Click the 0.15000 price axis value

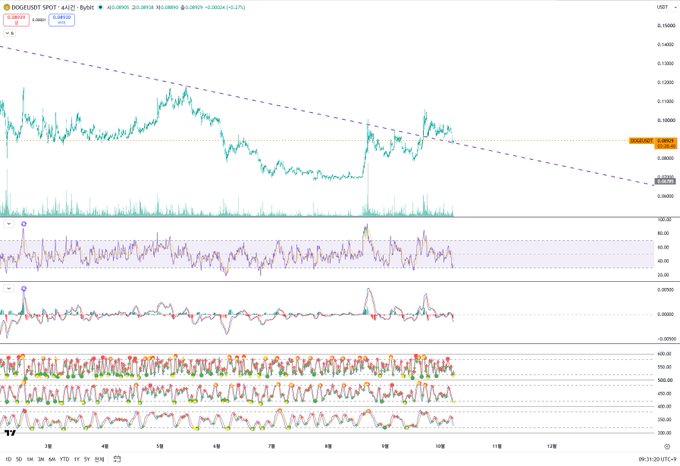666,26
